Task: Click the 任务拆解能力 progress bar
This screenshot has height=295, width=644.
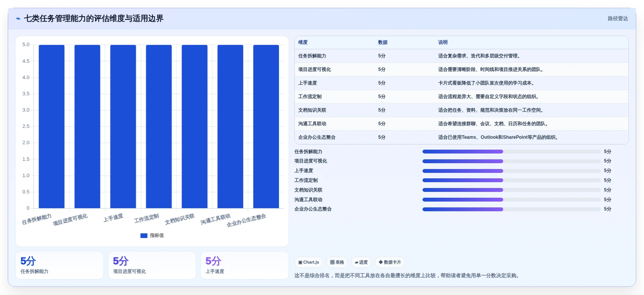Action: (511, 152)
